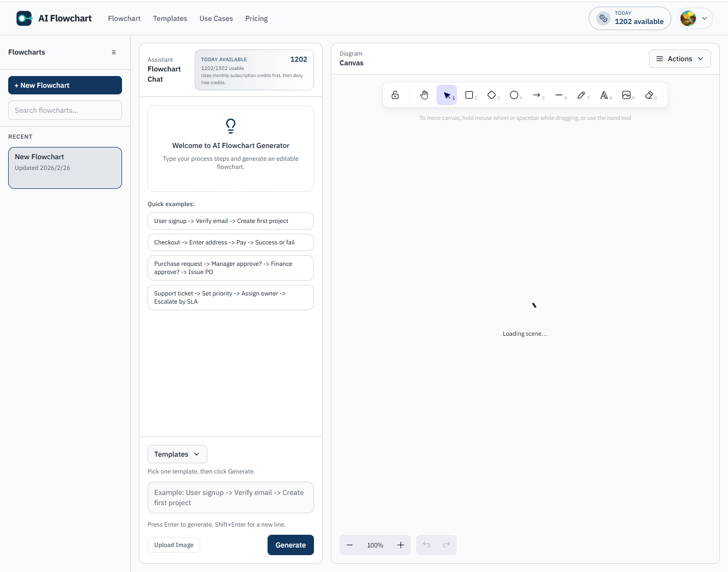Viewport: 728px width, 572px height.
Task: Open the Pricing nav item
Action: 256,18
